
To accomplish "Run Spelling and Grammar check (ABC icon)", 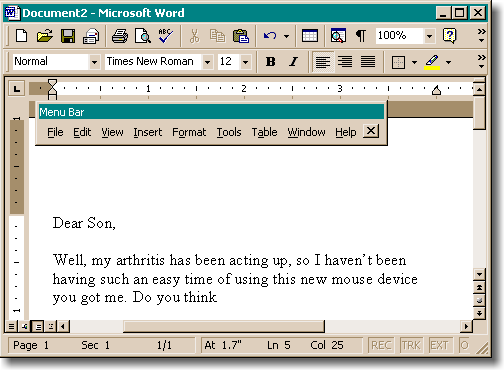I will tap(165, 36).
